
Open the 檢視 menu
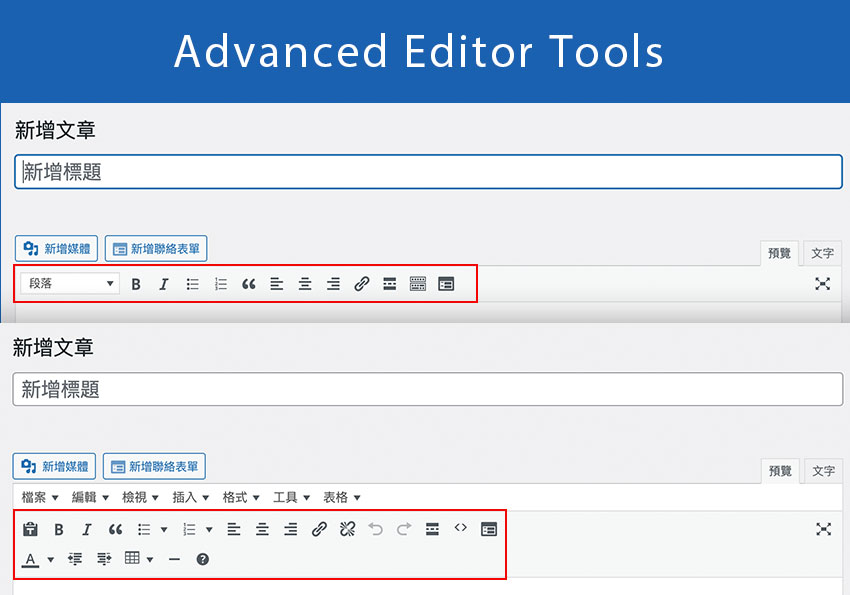pyautogui.click(x=140, y=497)
